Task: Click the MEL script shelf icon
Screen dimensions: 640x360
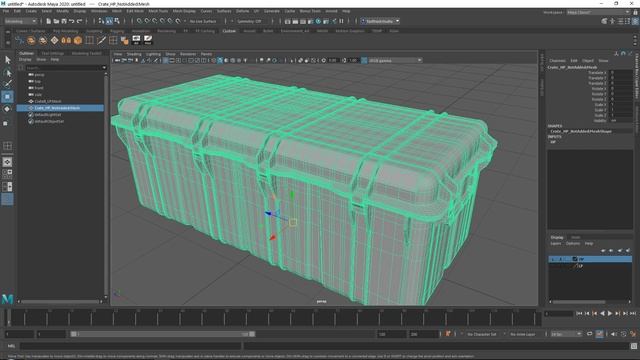Action: (x=136, y=40)
